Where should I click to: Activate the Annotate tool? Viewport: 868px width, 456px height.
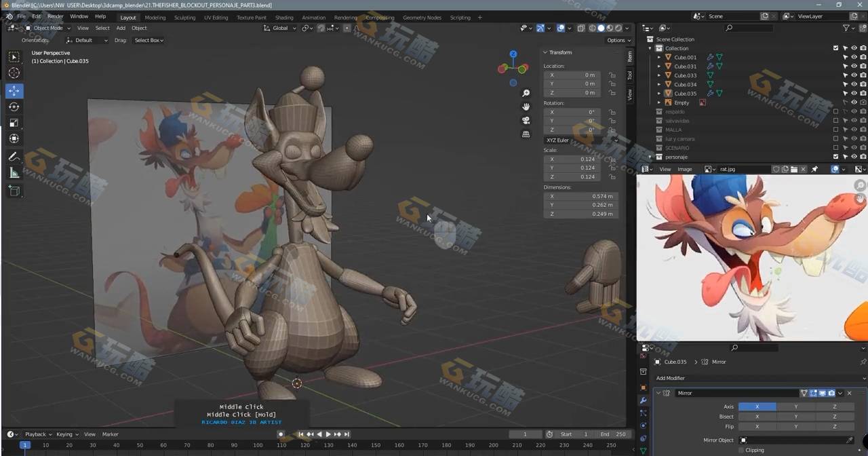coord(14,157)
